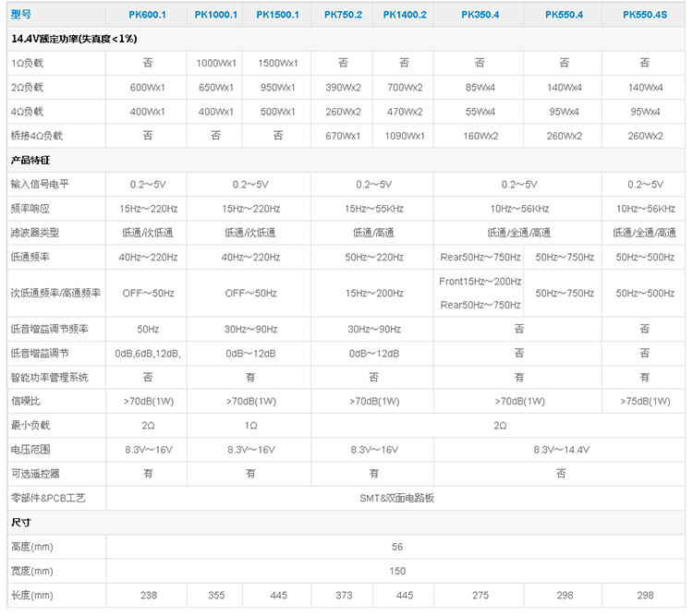The image size is (693, 616).
Task: Click the 次低通频率/高通频率 row label
Action: (x=55, y=294)
